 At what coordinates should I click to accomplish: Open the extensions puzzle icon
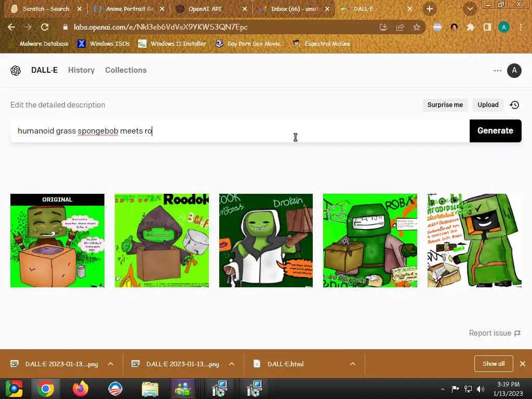point(470,27)
